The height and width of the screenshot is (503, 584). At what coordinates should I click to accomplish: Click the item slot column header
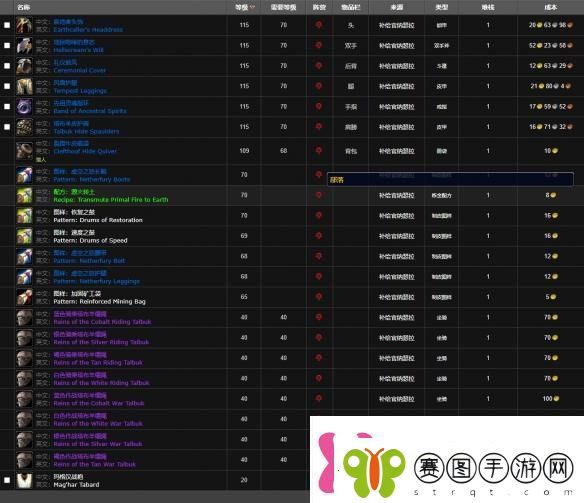click(350, 7)
